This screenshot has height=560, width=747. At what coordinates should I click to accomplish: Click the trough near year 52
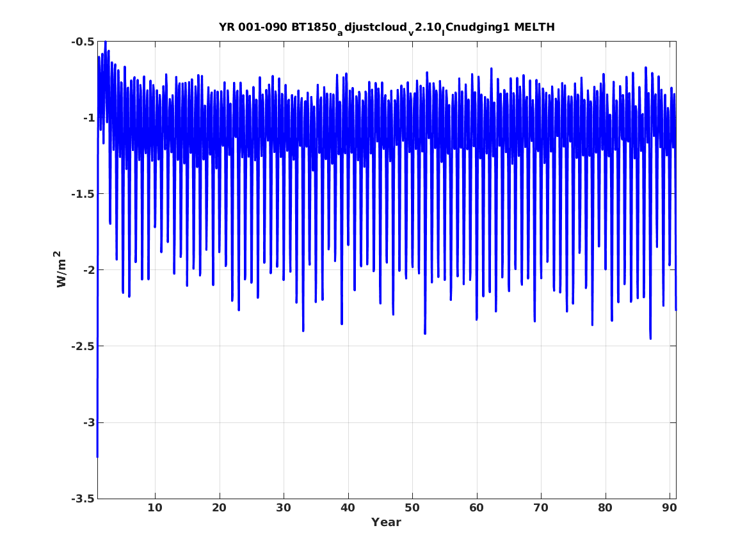pyautogui.click(x=425, y=332)
